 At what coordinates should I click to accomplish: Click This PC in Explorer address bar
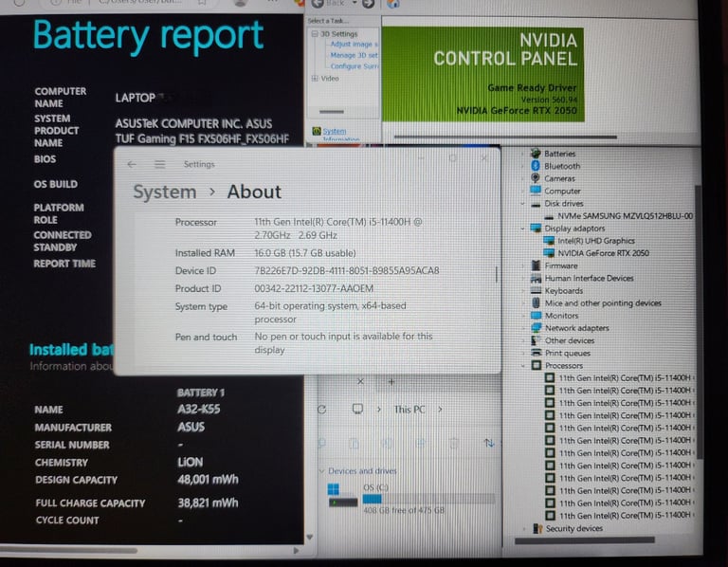[409, 409]
